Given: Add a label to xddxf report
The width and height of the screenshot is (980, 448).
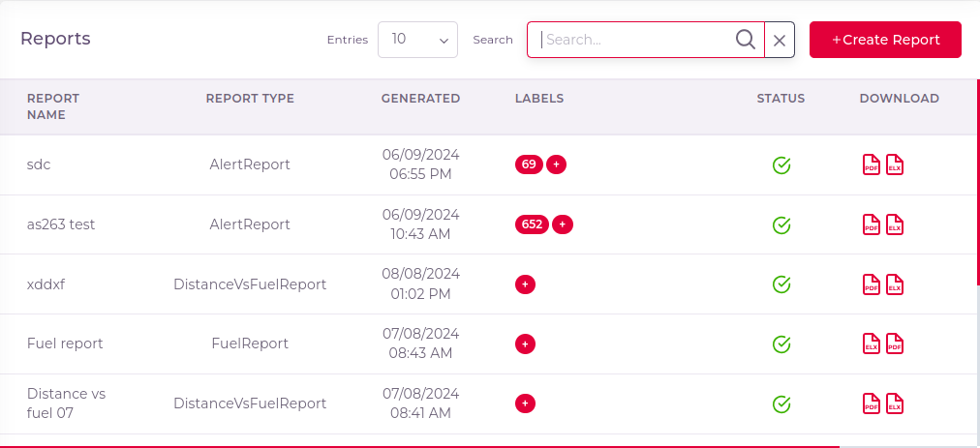Looking at the screenshot, I should (x=525, y=284).
